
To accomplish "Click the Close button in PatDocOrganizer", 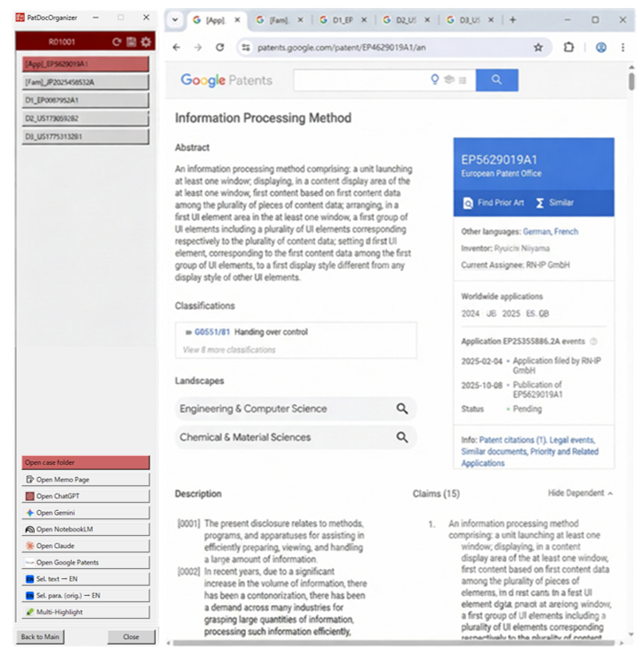I will click(131, 637).
